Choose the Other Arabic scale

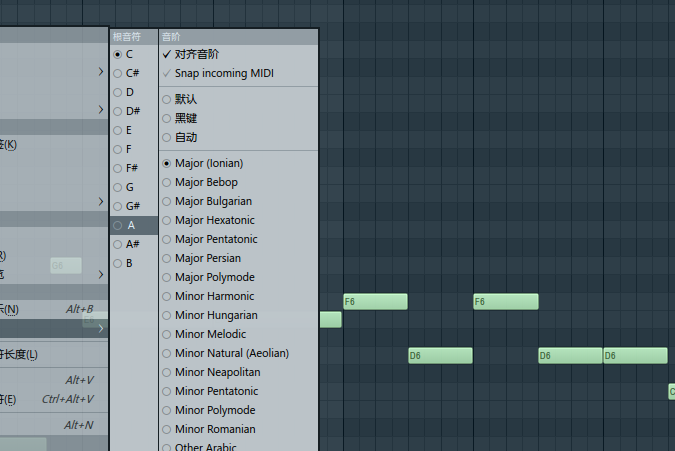238,446
